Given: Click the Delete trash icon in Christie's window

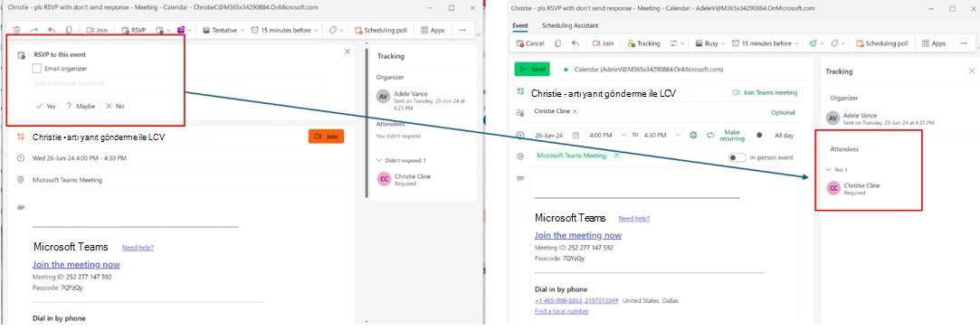Looking at the screenshot, I should tap(17, 30).
